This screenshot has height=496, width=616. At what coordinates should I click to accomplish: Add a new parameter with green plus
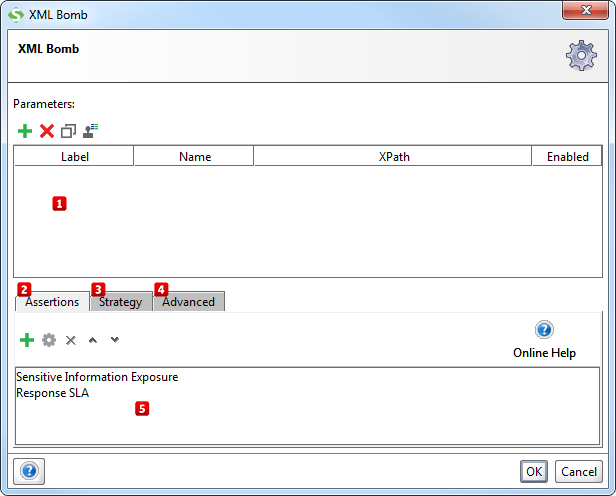click(x=25, y=131)
